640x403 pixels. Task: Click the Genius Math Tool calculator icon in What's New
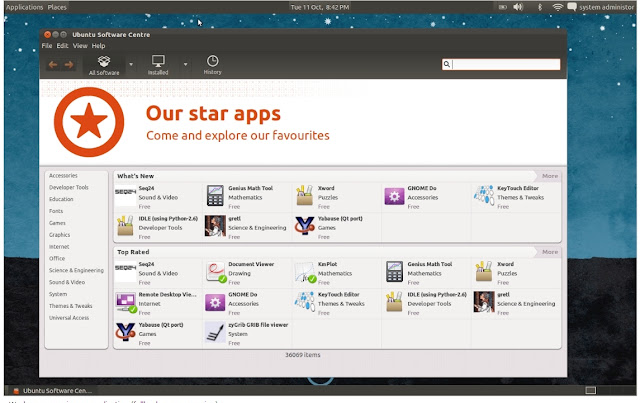click(x=215, y=195)
